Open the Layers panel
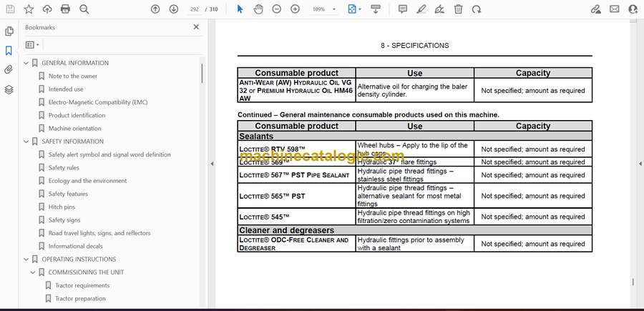The image size is (644, 311). 9,89
